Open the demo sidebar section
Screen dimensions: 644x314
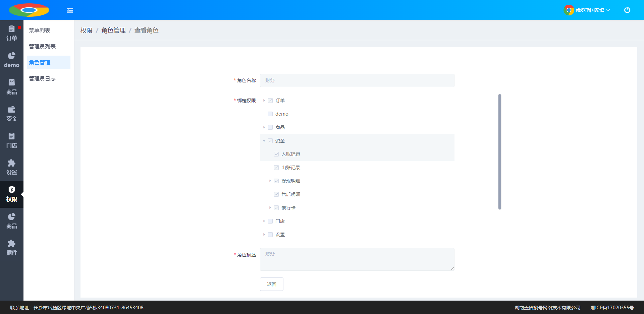[12, 60]
